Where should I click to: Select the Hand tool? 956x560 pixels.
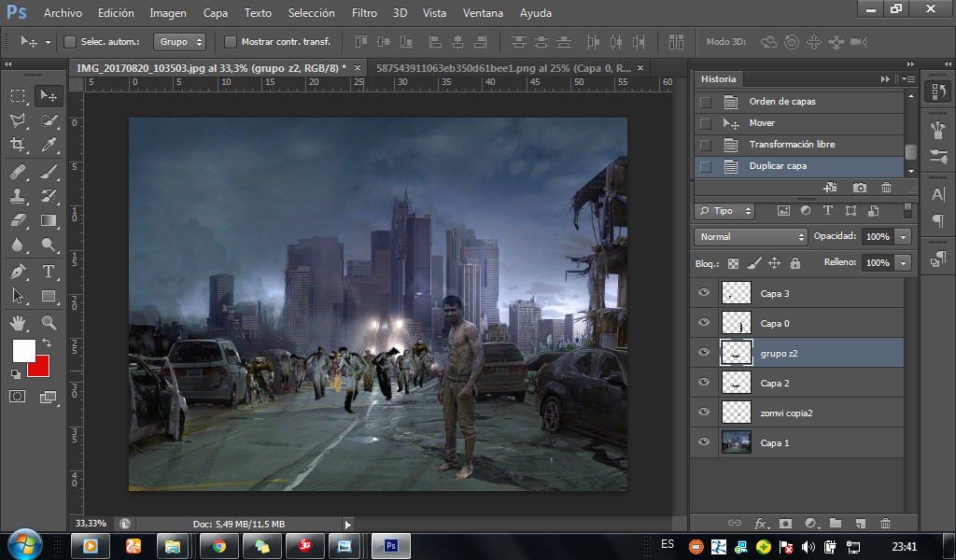coord(18,322)
